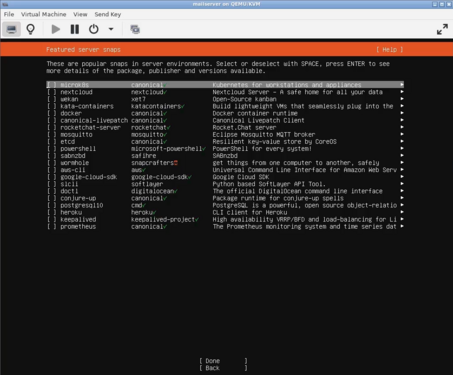Expand powershell snap details arrow
The height and width of the screenshot is (375, 453).
402,148
